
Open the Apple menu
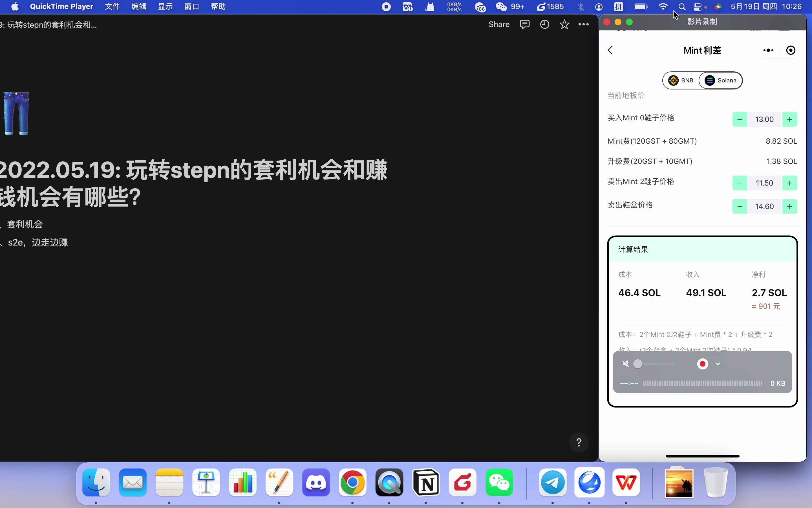click(x=15, y=7)
